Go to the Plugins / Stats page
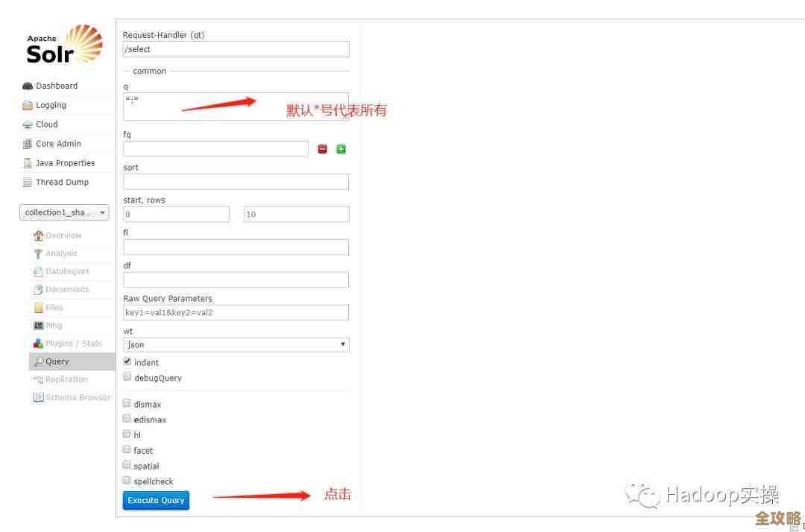 point(73,343)
